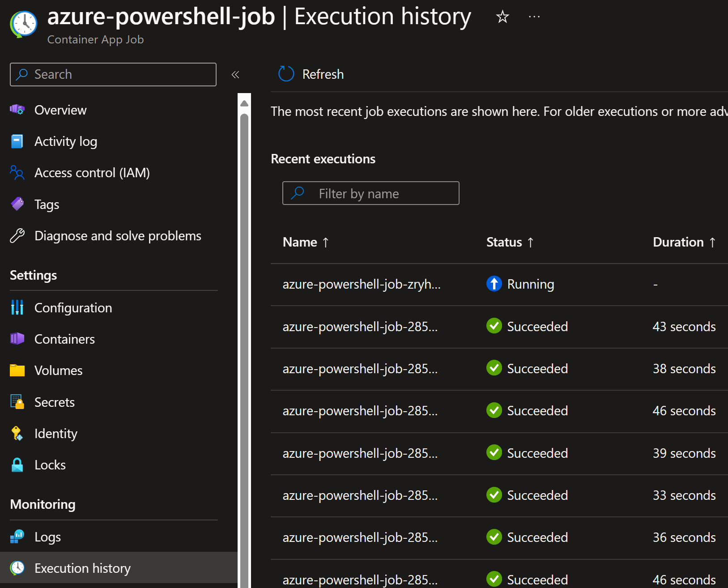
Task: Click the magnifier icon in Filter by name
Action: 298,193
